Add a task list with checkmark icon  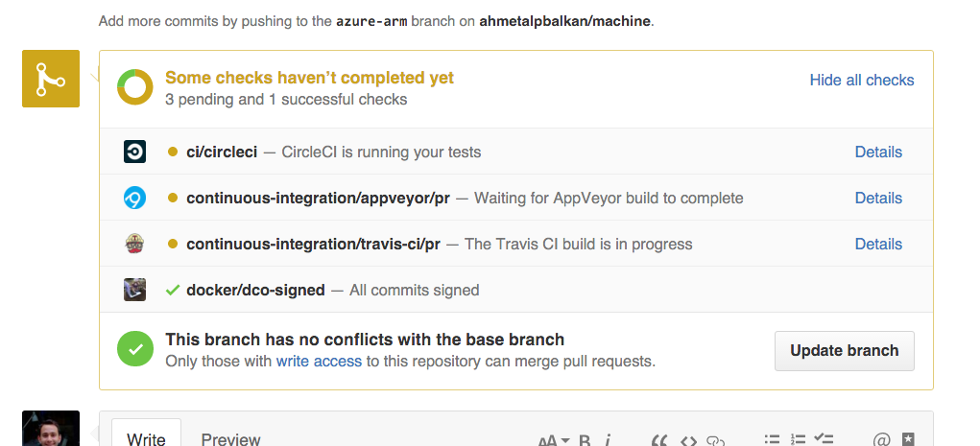click(x=824, y=439)
